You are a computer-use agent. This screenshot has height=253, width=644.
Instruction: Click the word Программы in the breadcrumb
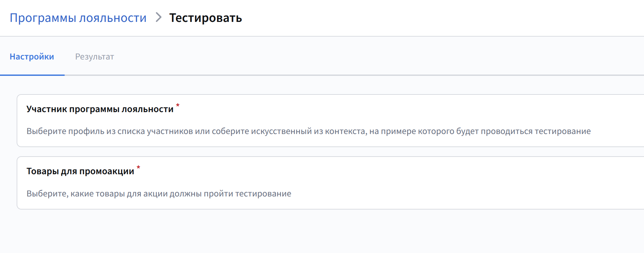pyautogui.click(x=43, y=18)
